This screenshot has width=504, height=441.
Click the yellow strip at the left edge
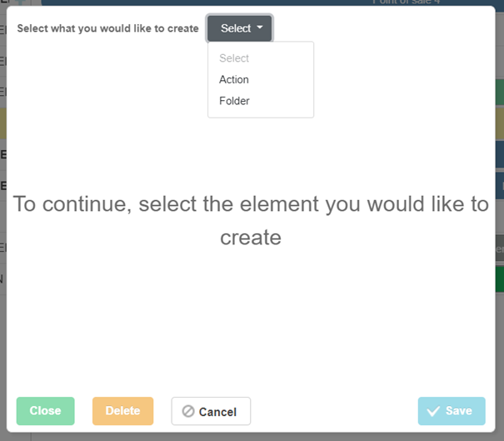coord(3,123)
